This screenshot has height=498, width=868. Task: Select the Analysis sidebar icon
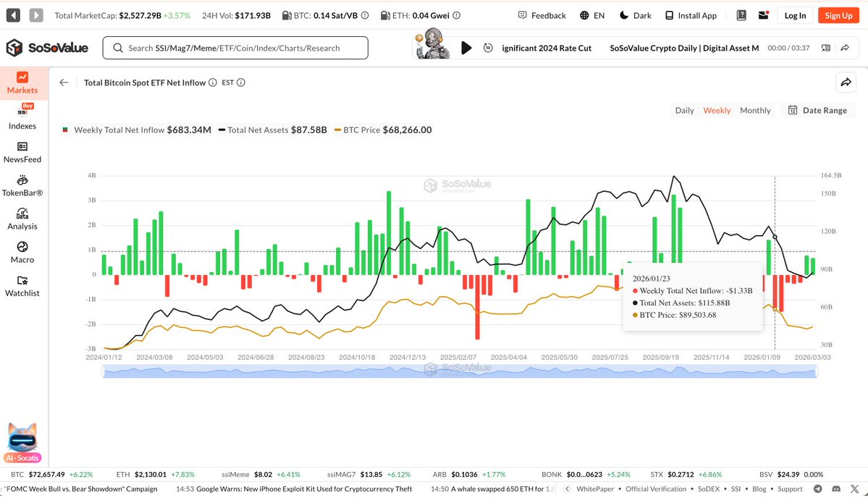(22, 220)
